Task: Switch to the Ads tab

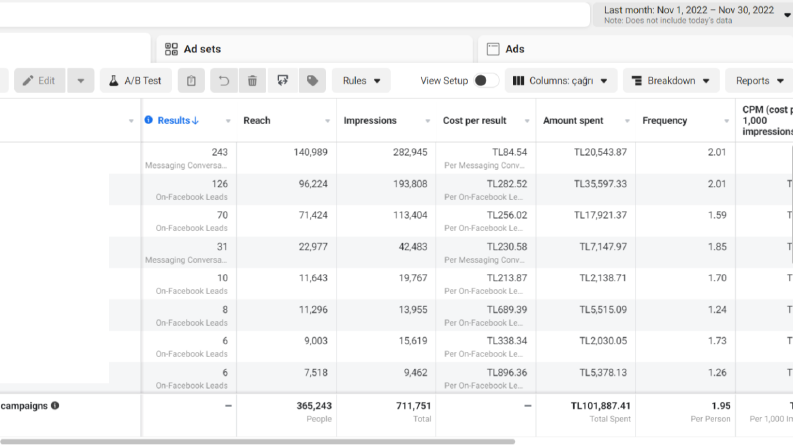Action: (635, 49)
